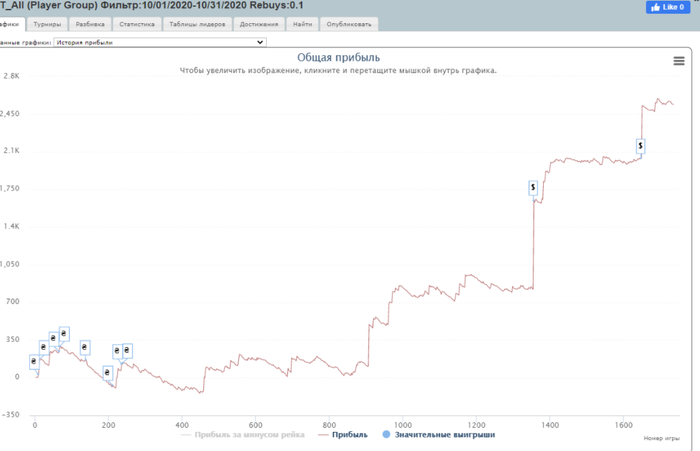Click the rightmost 'e' marker on the chart
700x451 pixels.
click(x=127, y=351)
